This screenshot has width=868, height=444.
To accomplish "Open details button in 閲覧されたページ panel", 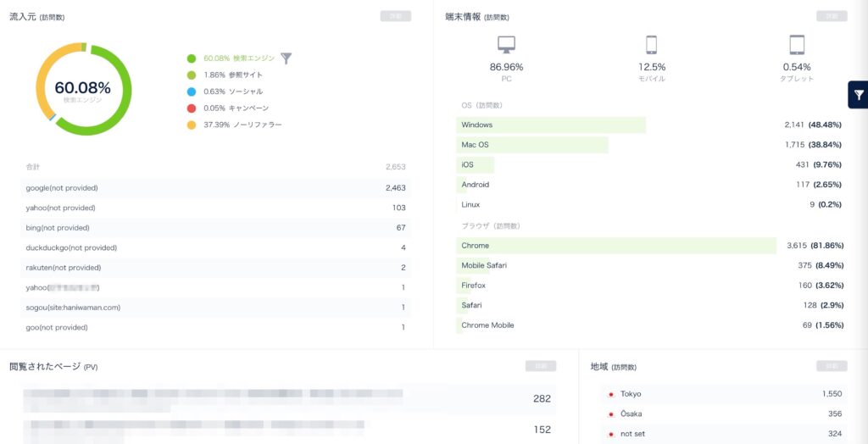I will coord(541,366).
